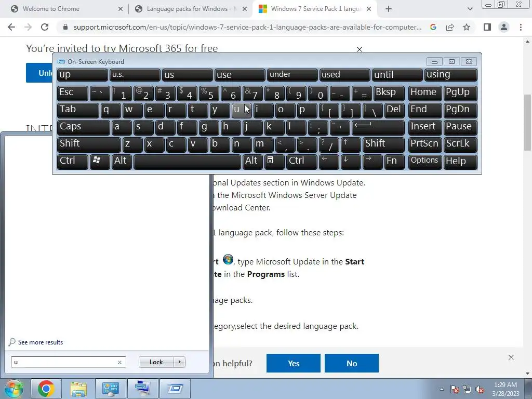532x399 pixels.
Task: Open the Chrome three-dot menu
Action: [x=521, y=27]
